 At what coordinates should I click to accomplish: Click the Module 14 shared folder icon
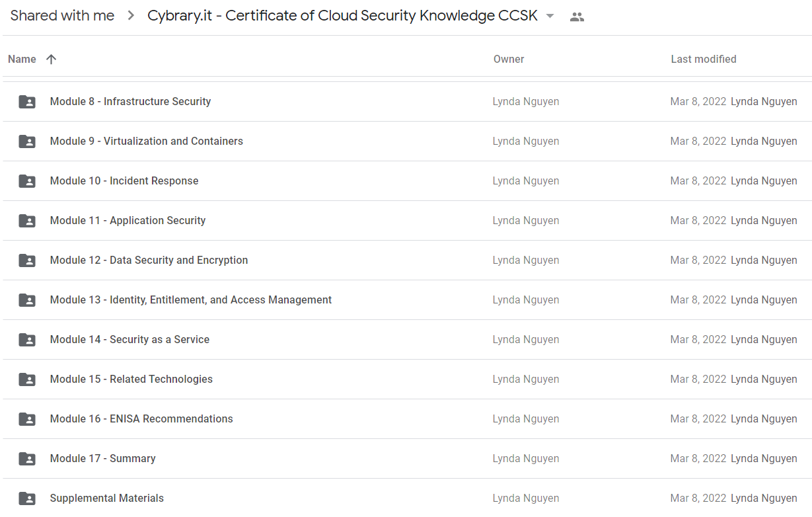[27, 340]
